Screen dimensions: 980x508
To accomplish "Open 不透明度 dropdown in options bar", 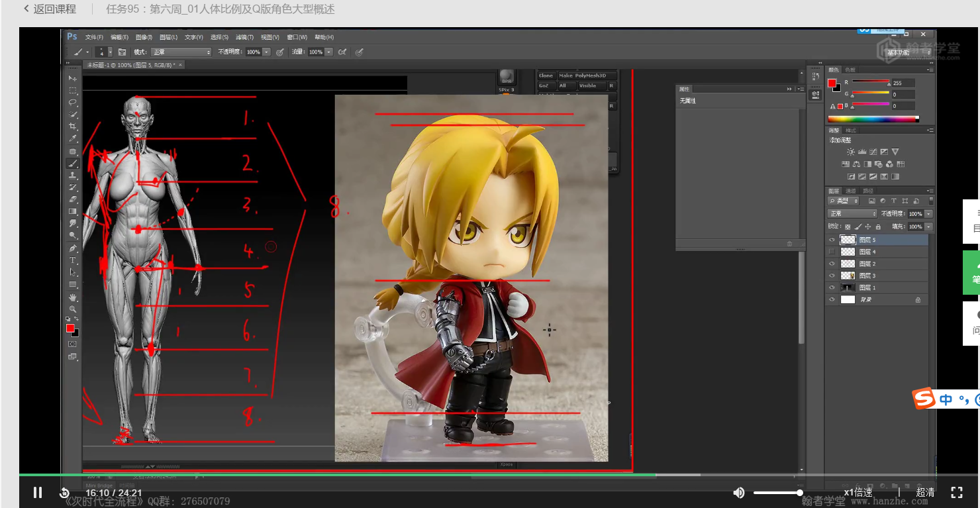I will click(266, 52).
